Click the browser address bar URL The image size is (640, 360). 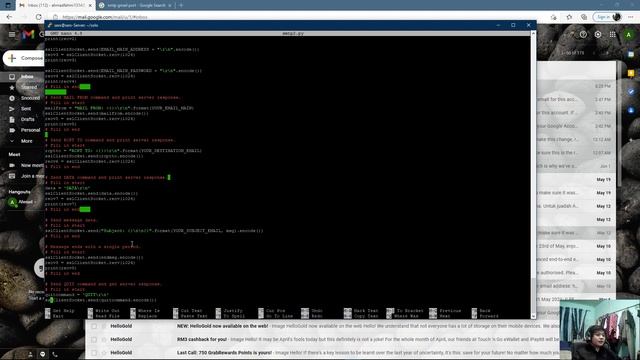(x=105, y=17)
